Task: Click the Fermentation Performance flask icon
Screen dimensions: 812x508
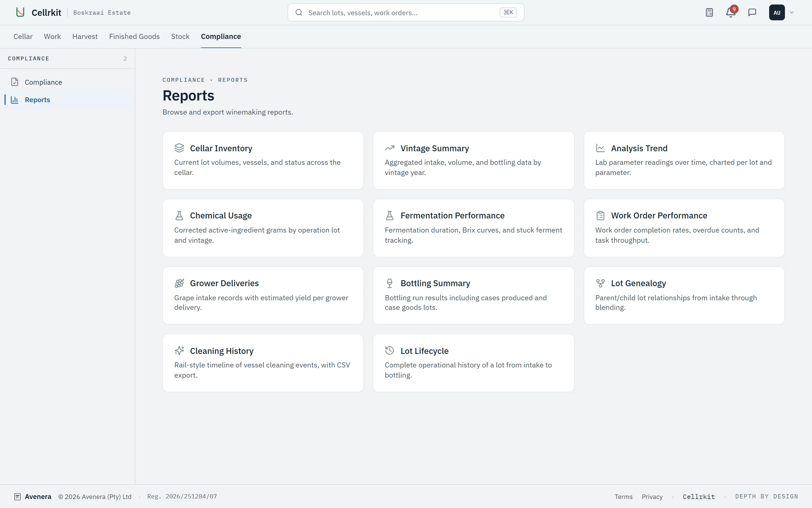Action: click(390, 215)
